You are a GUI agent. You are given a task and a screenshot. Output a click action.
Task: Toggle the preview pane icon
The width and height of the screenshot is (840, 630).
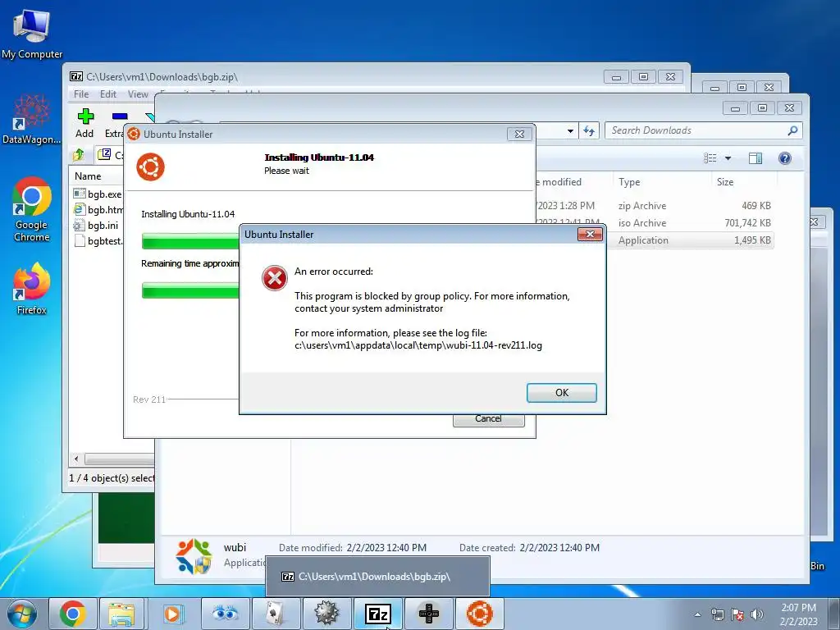(756, 158)
